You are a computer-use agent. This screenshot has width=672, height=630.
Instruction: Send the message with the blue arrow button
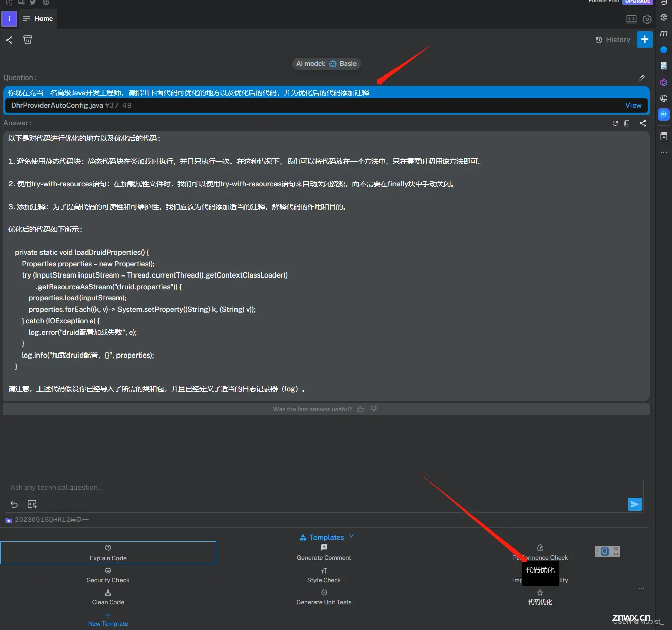pyautogui.click(x=635, y=504)
